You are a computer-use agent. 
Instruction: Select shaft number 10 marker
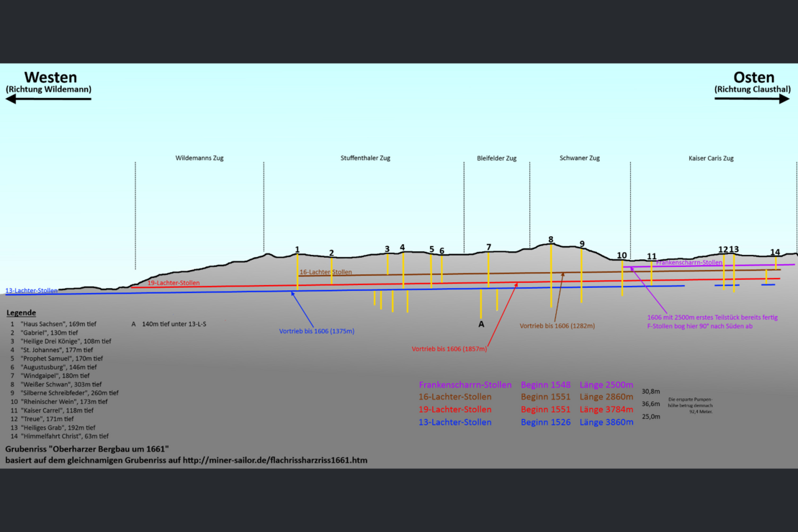point(622,255)
